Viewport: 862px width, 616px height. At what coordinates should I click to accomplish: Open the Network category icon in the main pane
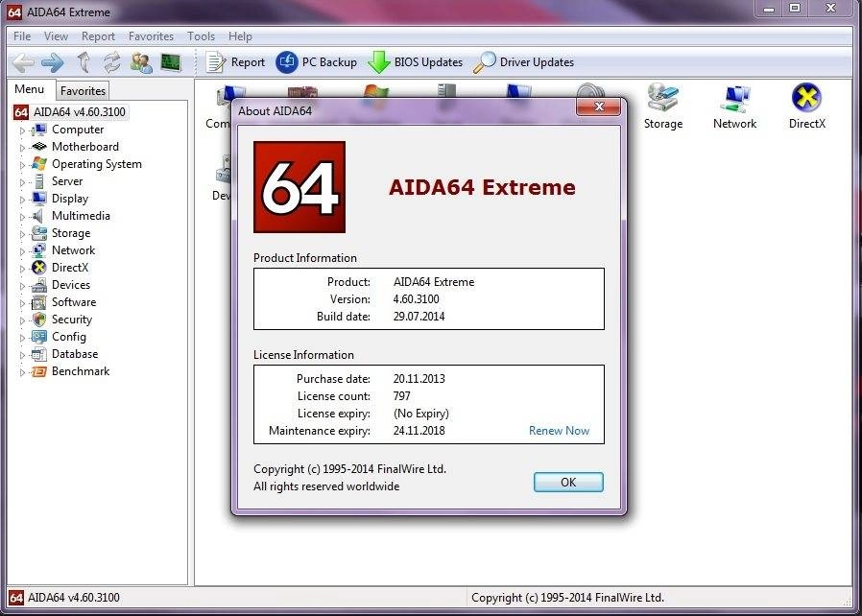pos(735,107)
